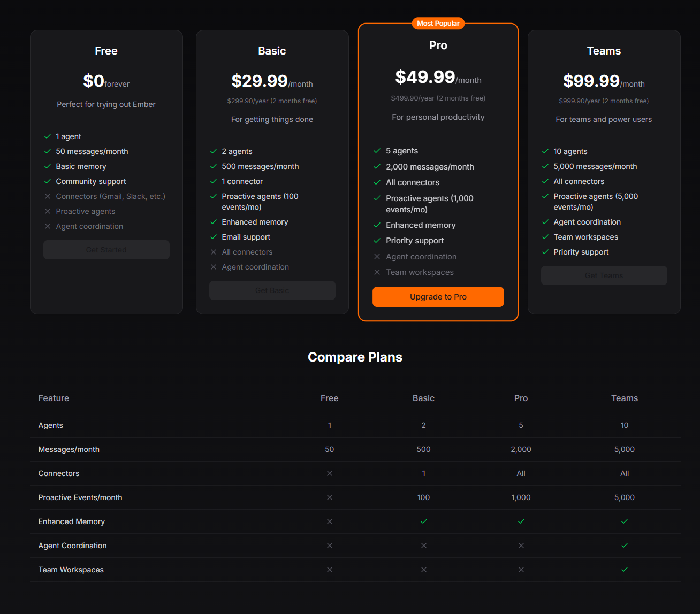
Task: Click '500' in Messages/month row
Action: [423, 449]
